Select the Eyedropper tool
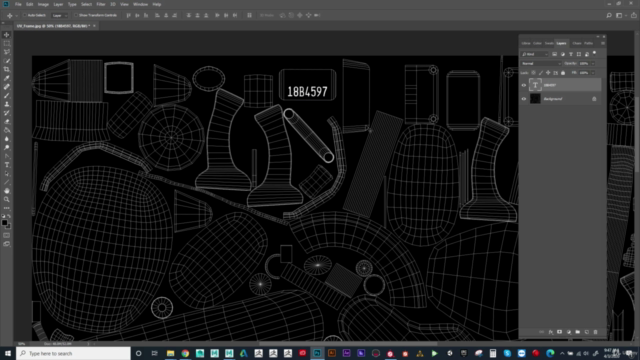Screen dimensions: 640x360 [7, 78]
